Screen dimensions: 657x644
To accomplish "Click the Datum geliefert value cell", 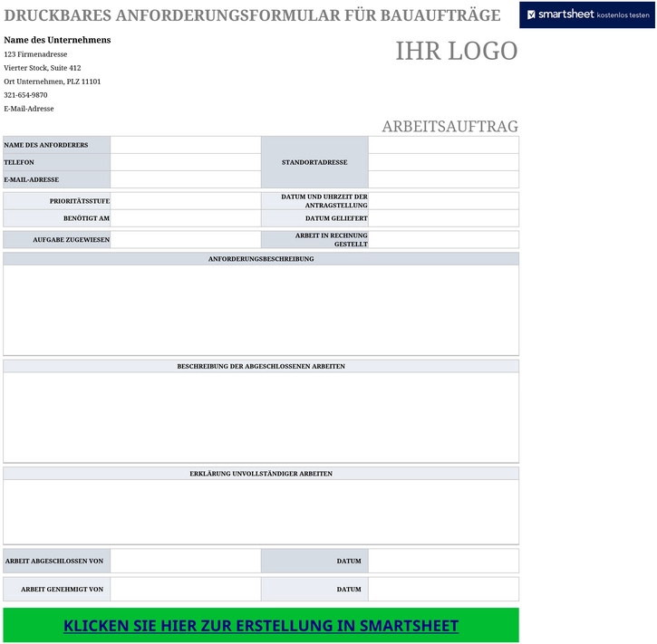I will 444,218.
